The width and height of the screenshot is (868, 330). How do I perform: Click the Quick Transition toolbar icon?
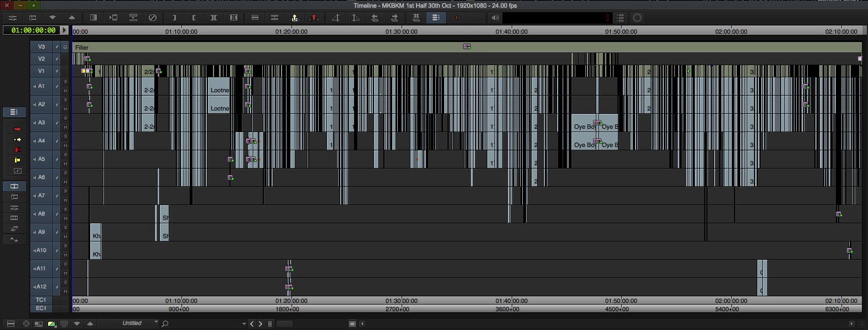coord(93,18)
